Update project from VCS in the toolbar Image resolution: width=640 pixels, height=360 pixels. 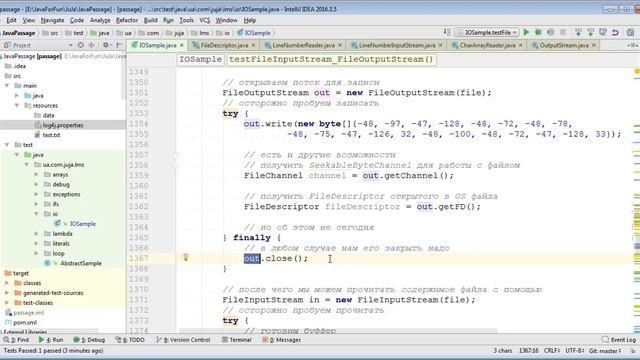[x=578, y=32]
